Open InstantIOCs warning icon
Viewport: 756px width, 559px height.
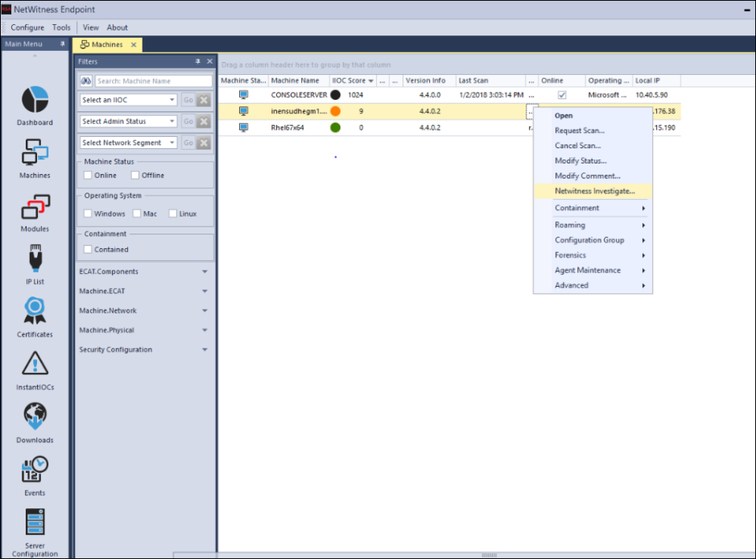click(x=35, y=365)
